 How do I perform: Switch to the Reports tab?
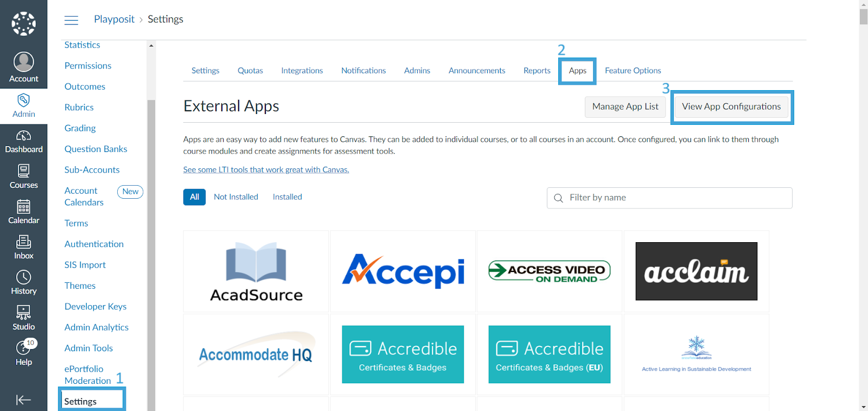coord(537,71)
